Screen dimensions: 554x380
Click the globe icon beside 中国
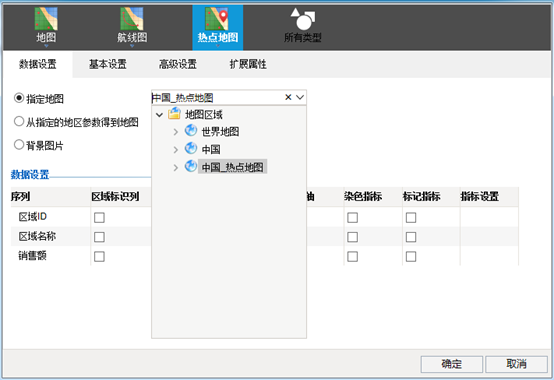pyautogui.click(x=191, y=148)
